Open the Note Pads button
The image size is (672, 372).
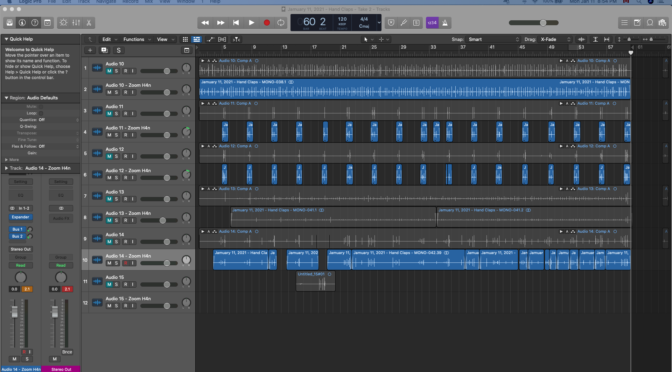(637, 23)
